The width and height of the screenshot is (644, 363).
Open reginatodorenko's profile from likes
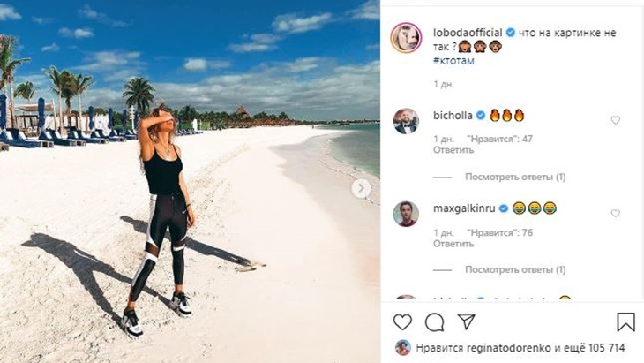(x=509, y=348)
